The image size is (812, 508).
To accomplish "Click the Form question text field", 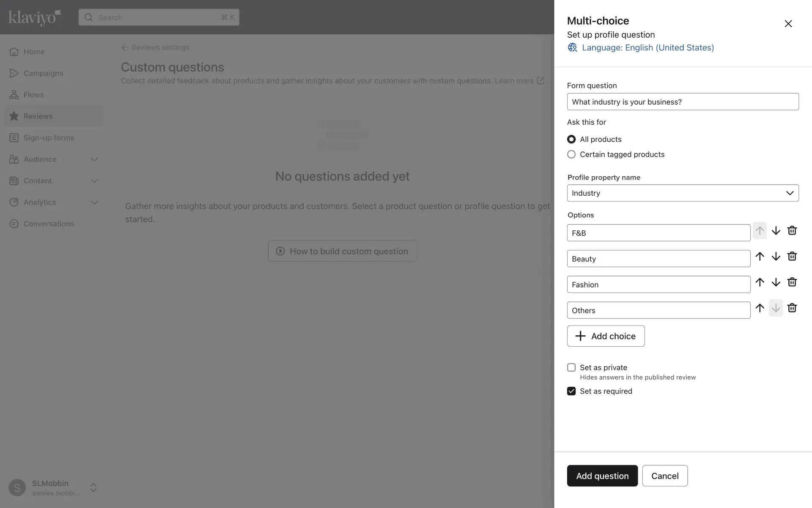I will [683, 102].
